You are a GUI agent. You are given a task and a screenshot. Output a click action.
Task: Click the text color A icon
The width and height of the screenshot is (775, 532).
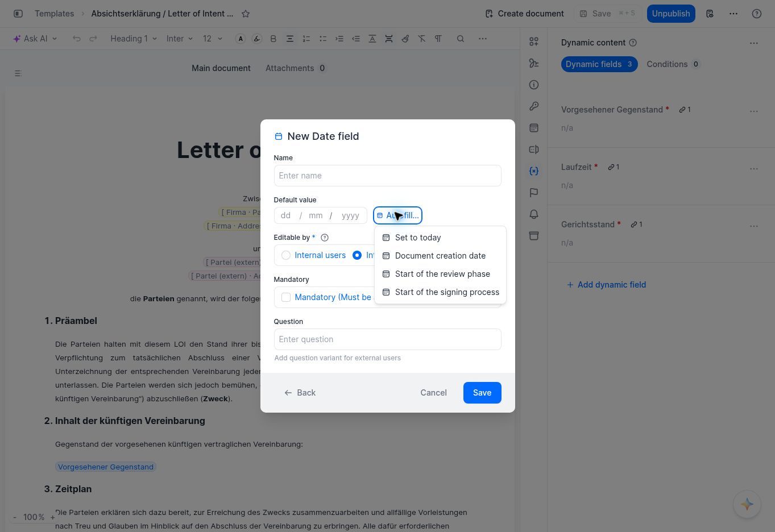(241, 39)
